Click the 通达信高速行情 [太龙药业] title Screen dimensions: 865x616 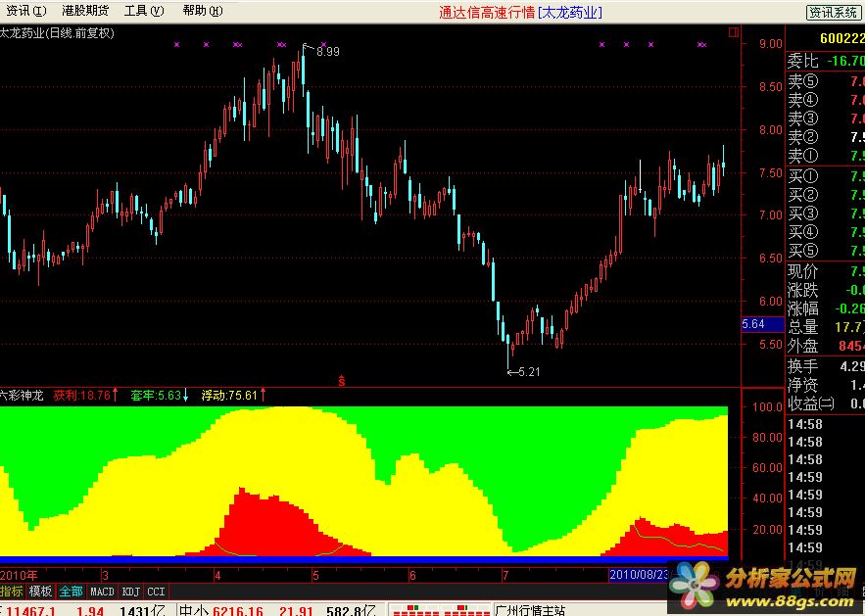click(521, 12)
